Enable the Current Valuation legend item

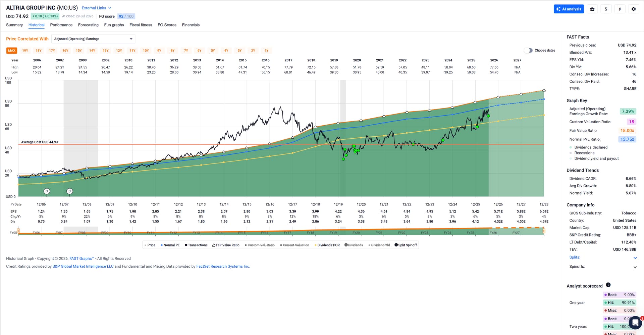coord(294,245)
